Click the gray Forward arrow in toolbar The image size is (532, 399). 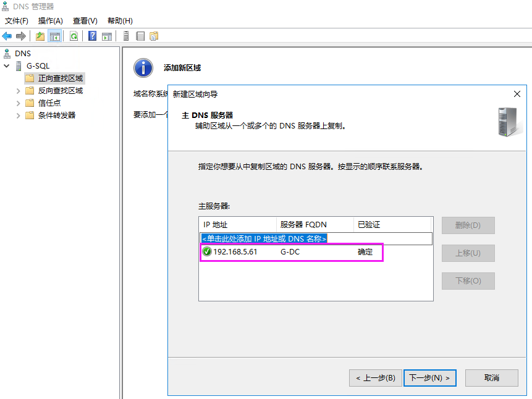click(x=21, y=36)
